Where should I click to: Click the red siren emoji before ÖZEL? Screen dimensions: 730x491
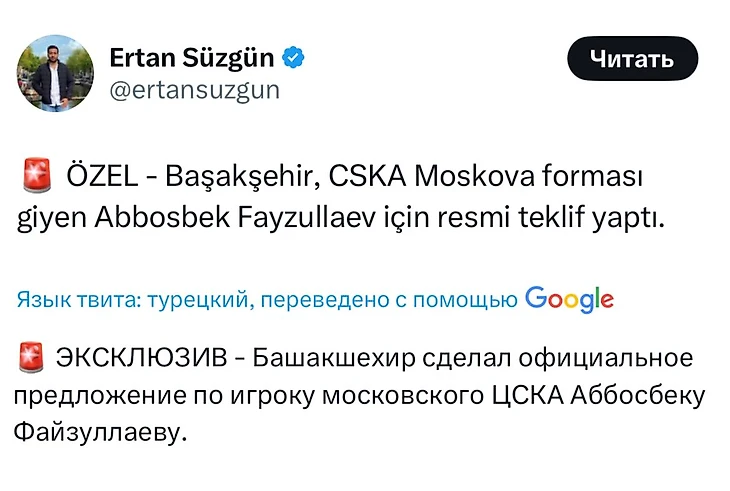(x=37, y=175)
